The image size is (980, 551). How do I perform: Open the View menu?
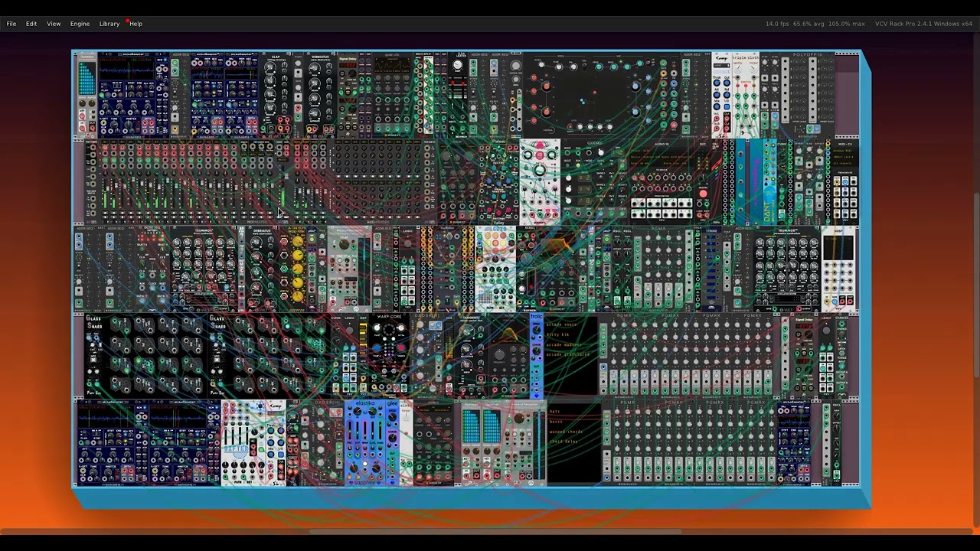tap(54, 24)
